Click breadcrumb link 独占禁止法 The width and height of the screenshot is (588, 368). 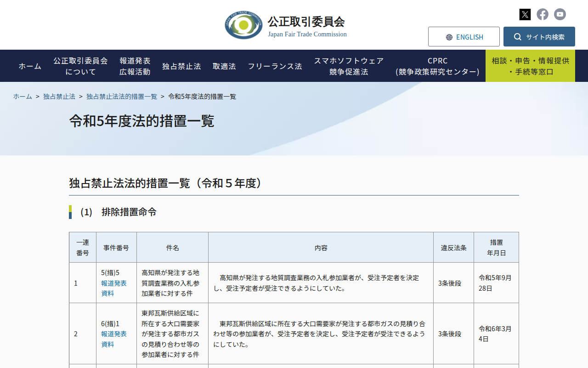(x=59, y=96)
